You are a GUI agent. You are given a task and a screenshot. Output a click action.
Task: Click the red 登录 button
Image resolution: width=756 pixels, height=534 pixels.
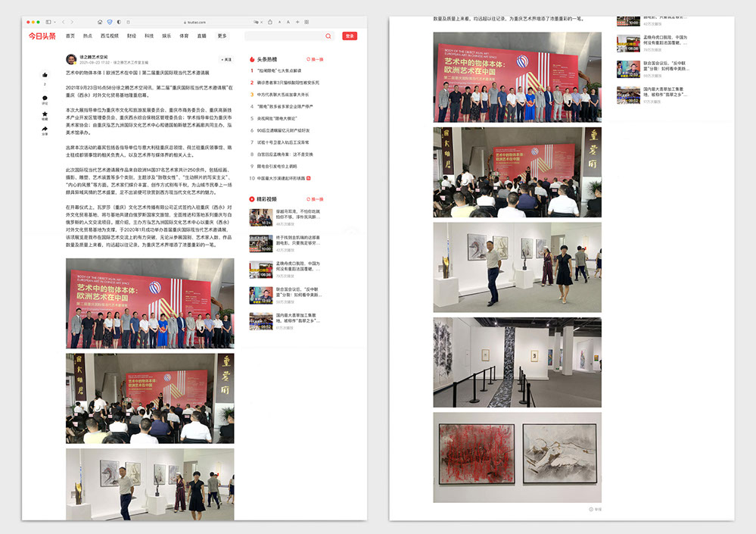[x=350, y=36]
